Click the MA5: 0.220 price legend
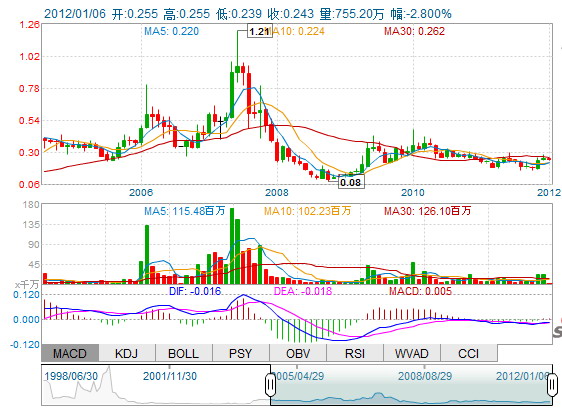The height and width of the screenshot is (413, 562). [171, 31]
